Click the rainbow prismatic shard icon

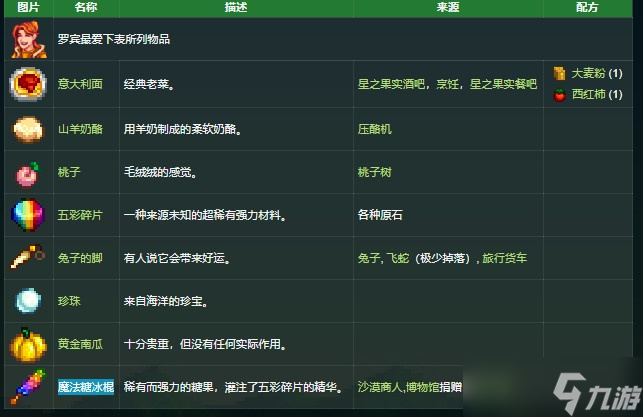[28, 215]
